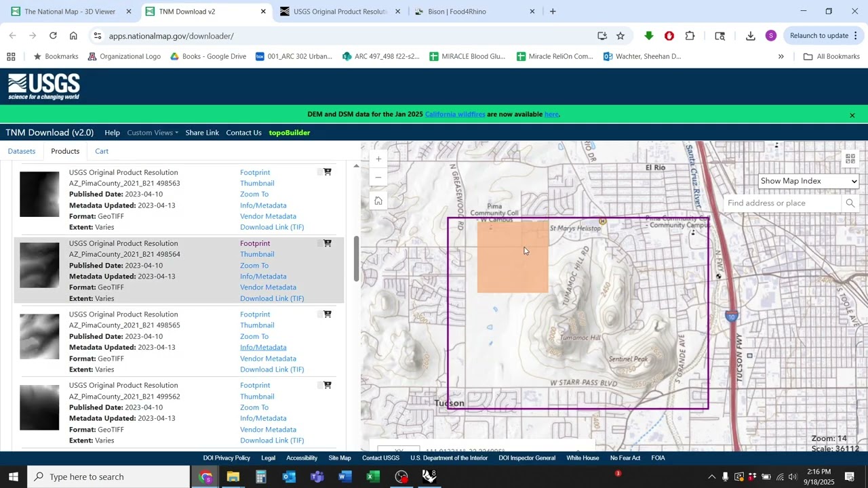The height and width of the screenshot is (488, 868).
Task: Open the basemap gallery grid icon
Action: (x=850, y=159)
